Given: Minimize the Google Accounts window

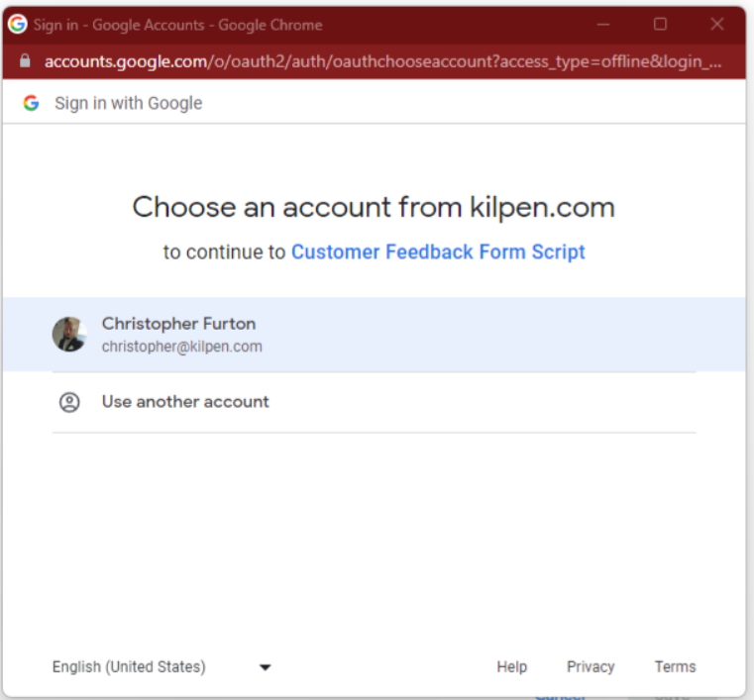Looking at the screenshot, I should 603,24.
